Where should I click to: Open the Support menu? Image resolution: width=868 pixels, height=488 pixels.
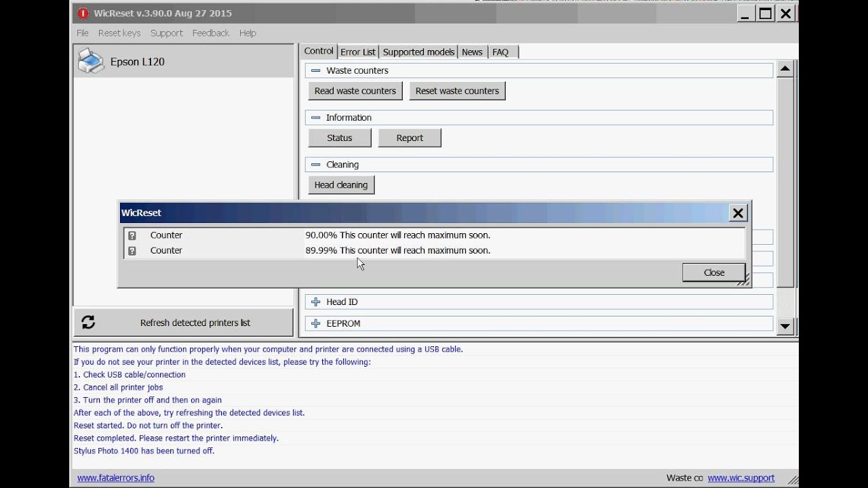tap(167, 33)
